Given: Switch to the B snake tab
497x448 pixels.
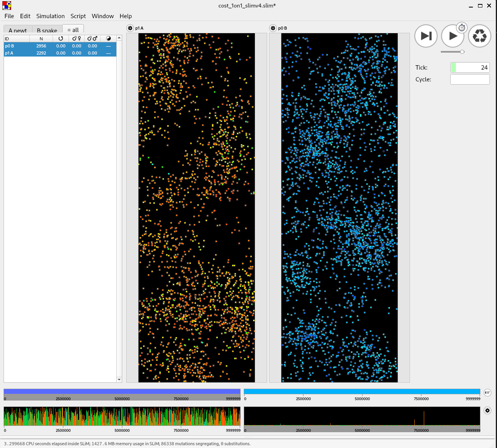Looking at the screenshot, I should 47,30.
